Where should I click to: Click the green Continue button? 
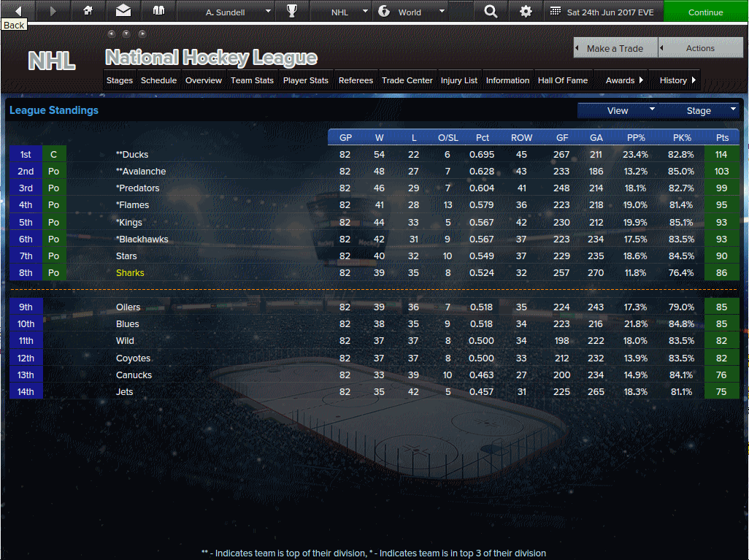pos(705,12)
